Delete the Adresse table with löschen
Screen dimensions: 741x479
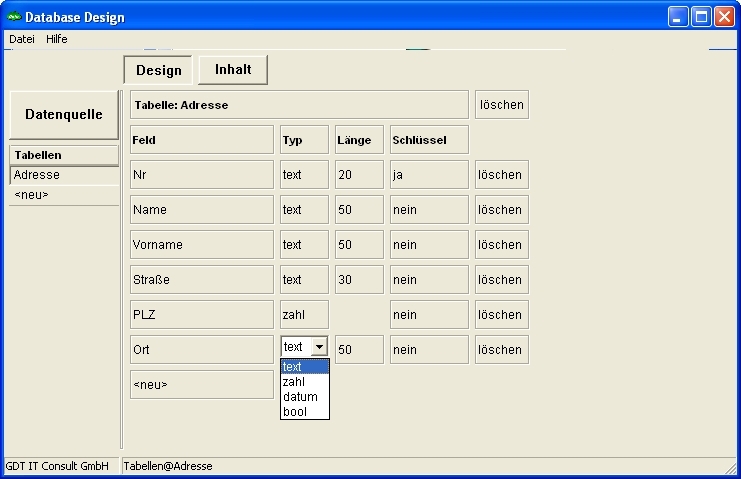point(501,105)
